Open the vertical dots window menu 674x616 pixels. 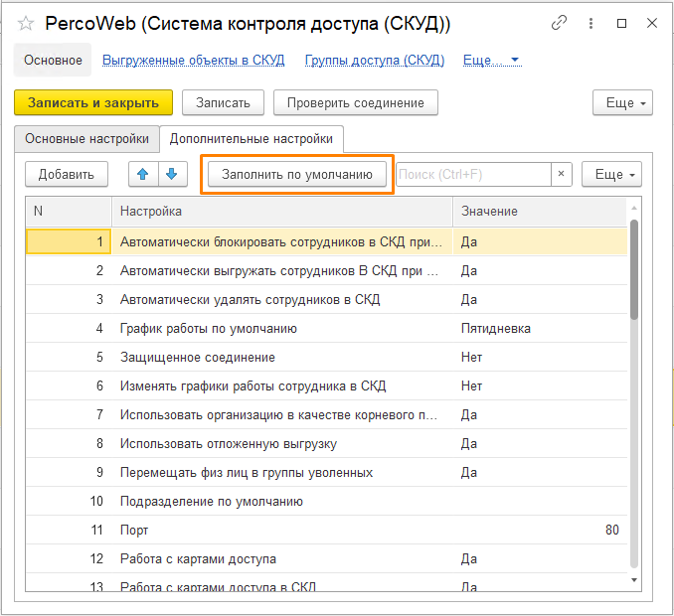pos(593,23)
